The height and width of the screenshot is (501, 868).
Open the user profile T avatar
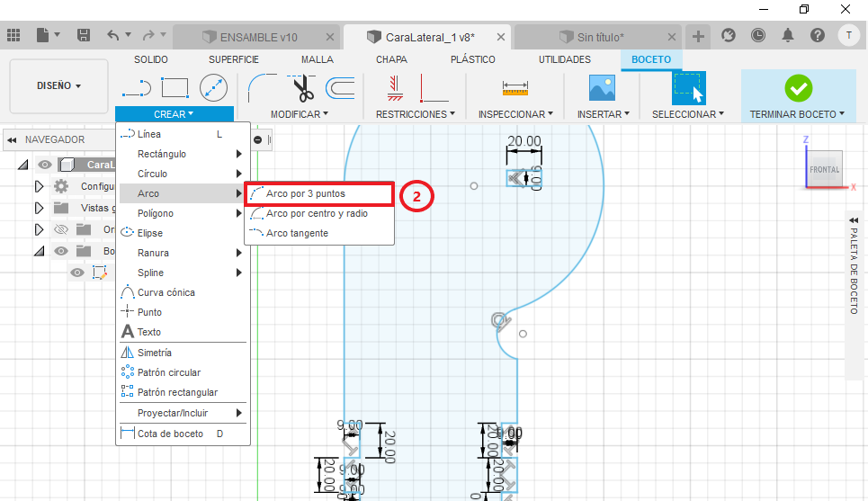tap(848, 35)
